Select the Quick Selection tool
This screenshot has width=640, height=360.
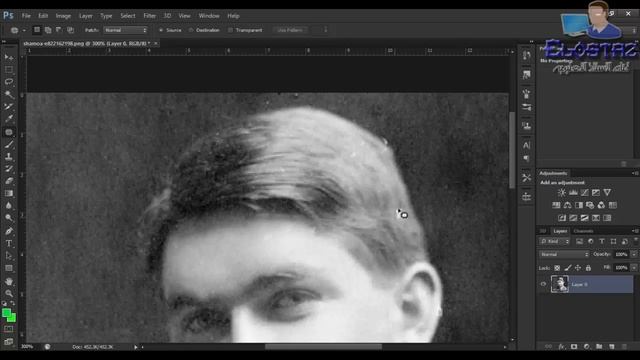click(x=9, y=94)
